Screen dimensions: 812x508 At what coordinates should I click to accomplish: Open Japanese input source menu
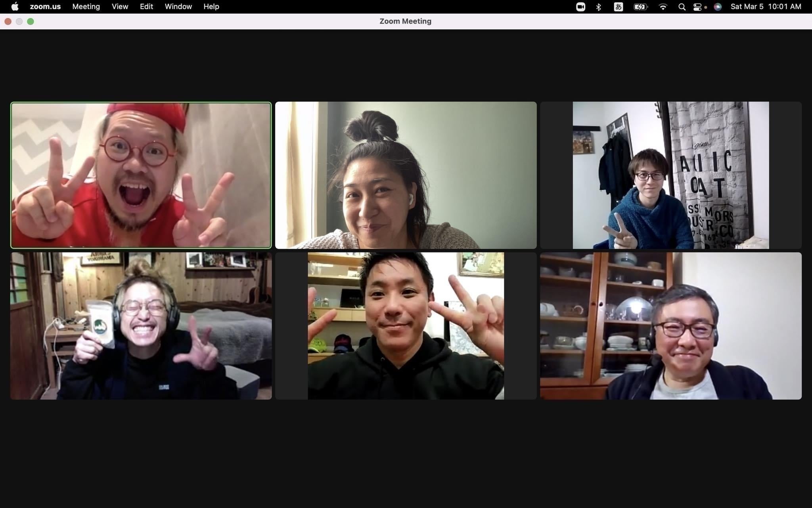(x=618, y=7)
